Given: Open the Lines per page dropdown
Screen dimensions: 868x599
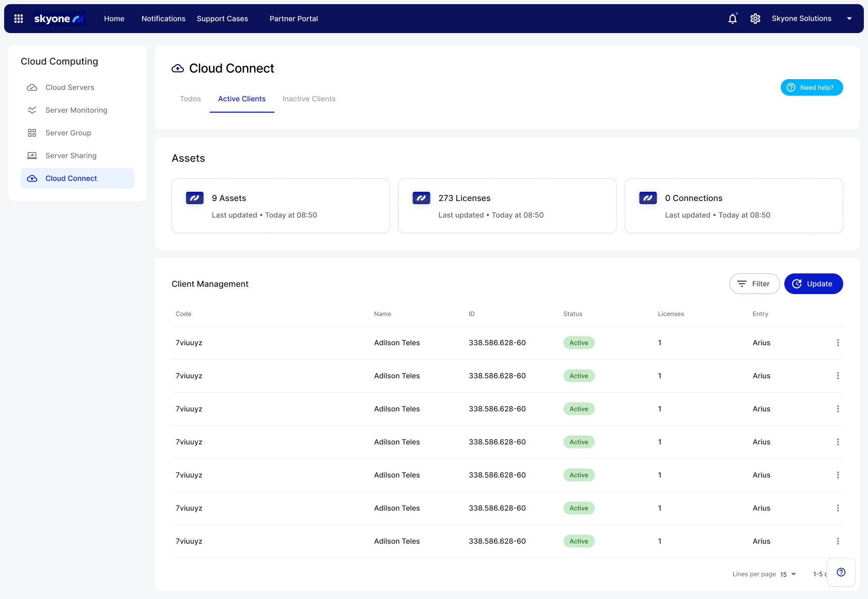Looking at the screenshot, I should 788,574.
